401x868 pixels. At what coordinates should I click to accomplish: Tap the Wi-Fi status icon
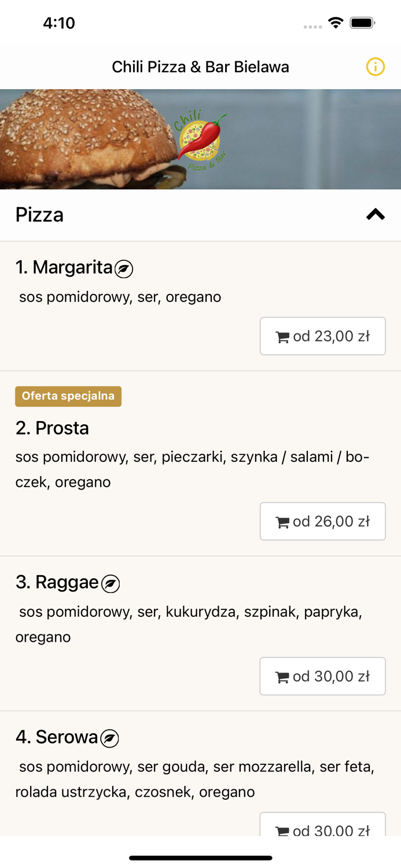tap(336, 23)
